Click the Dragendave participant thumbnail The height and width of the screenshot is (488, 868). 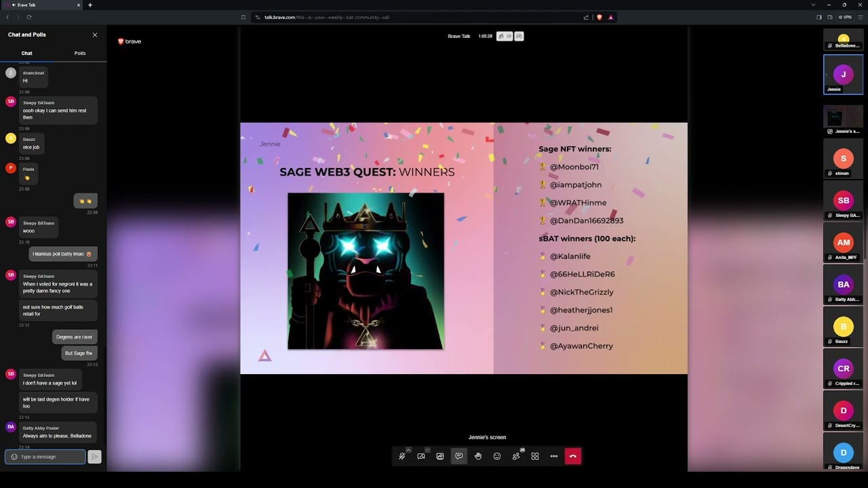click(x=844, y=452)
